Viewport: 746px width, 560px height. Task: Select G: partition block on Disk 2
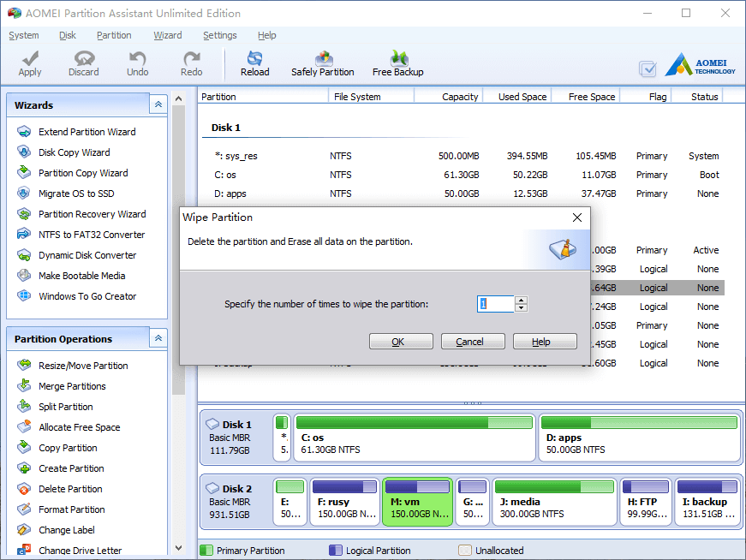point(472,502)
